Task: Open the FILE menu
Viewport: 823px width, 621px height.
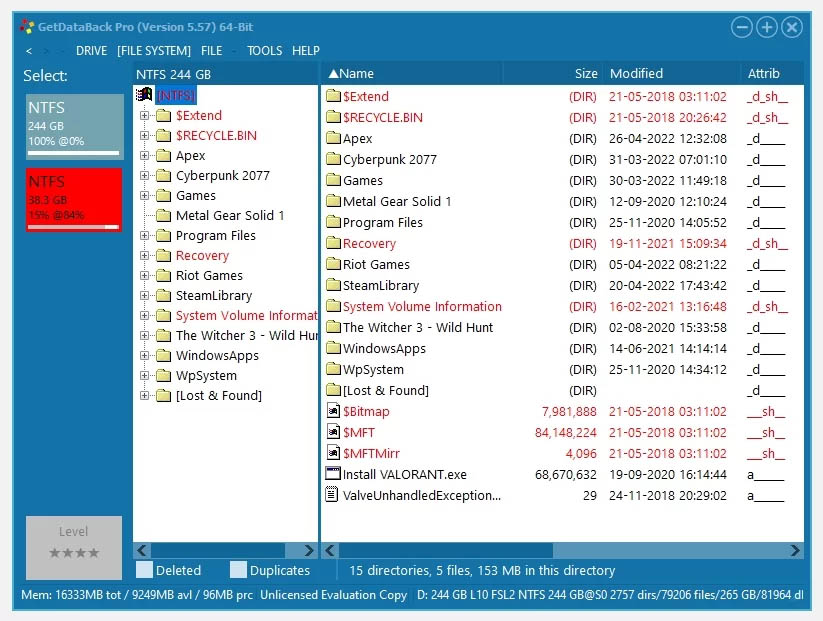Action: (212, 51)
